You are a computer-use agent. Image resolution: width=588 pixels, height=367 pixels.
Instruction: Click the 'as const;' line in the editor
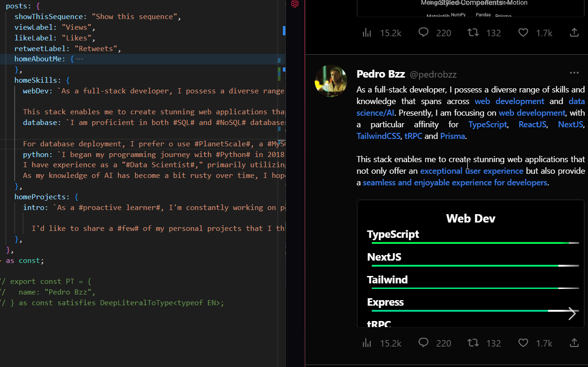click(x=25, y=261)
